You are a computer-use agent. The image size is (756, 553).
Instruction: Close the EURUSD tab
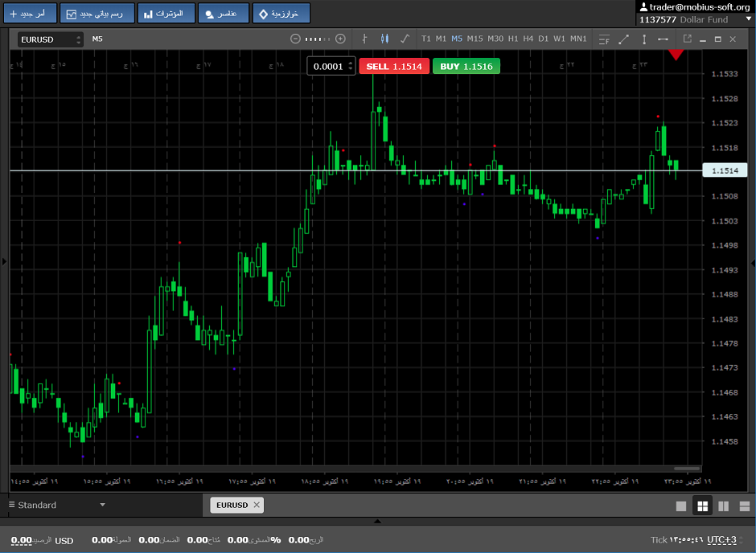(x=257, y=505)
